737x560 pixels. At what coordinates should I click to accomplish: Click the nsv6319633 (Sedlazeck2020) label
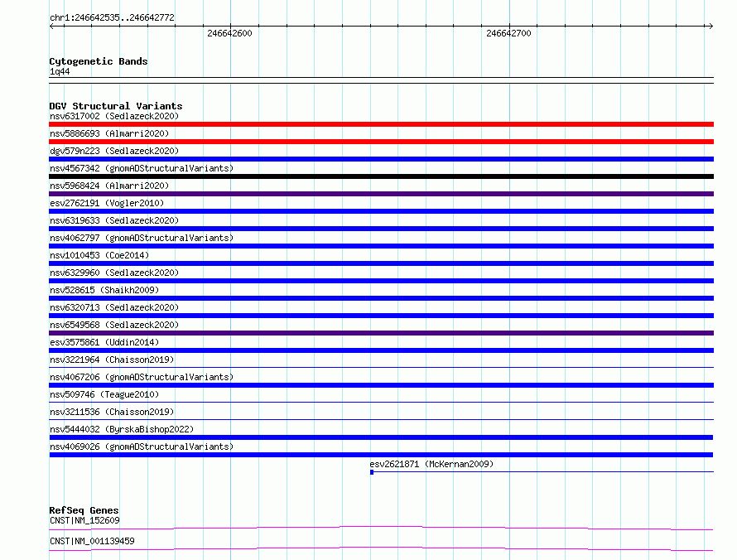pos(114,220)
